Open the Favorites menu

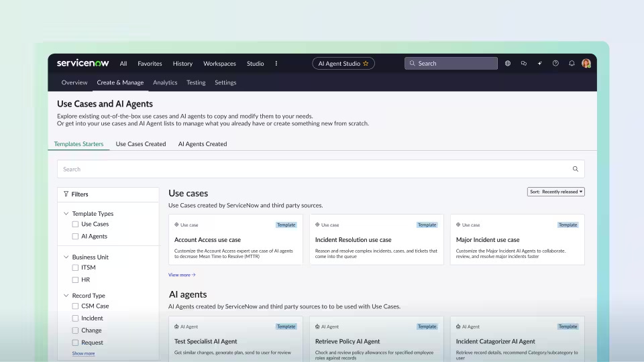pos(150,64)
